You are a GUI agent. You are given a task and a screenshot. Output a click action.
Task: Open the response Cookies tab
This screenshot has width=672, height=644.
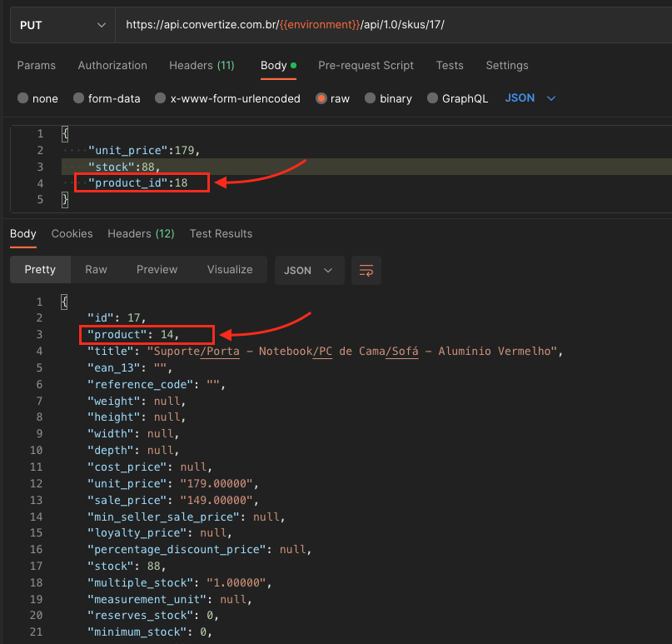(72, 233)
